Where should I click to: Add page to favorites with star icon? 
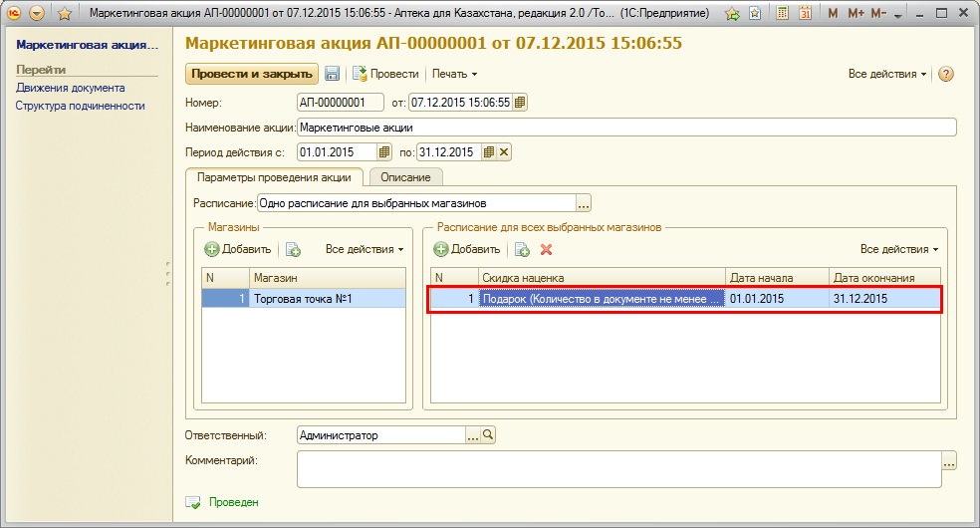65,14
